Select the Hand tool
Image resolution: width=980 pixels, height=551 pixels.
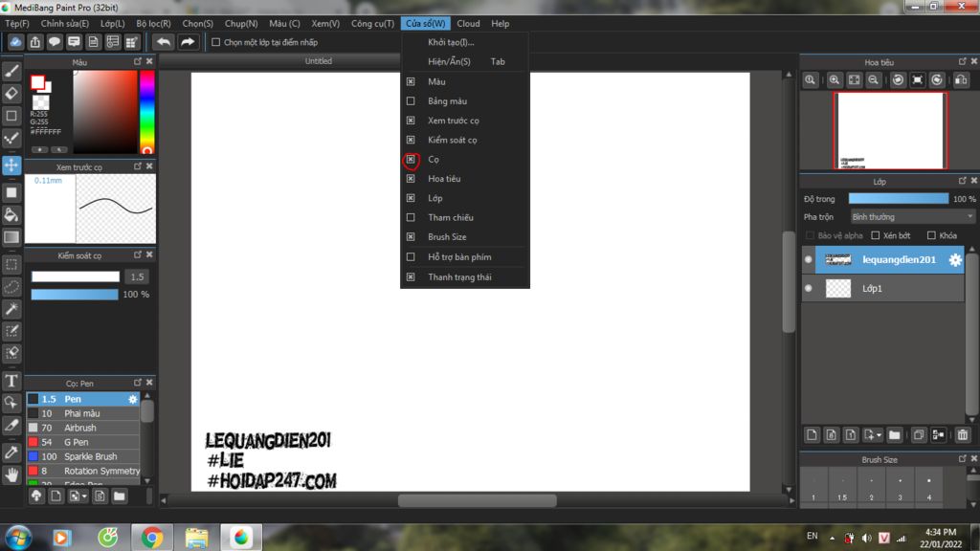click(11, 475)
